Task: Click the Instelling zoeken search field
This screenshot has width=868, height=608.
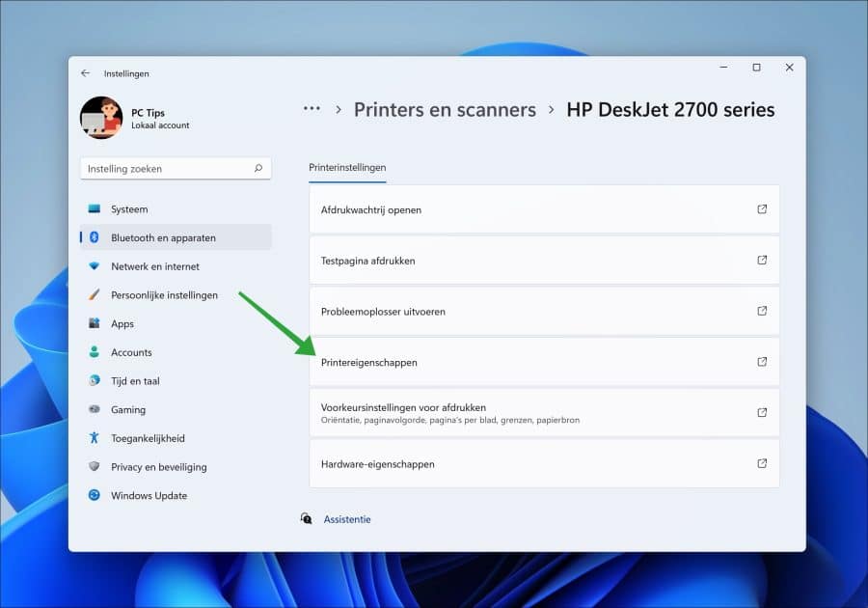Action: 176,168
